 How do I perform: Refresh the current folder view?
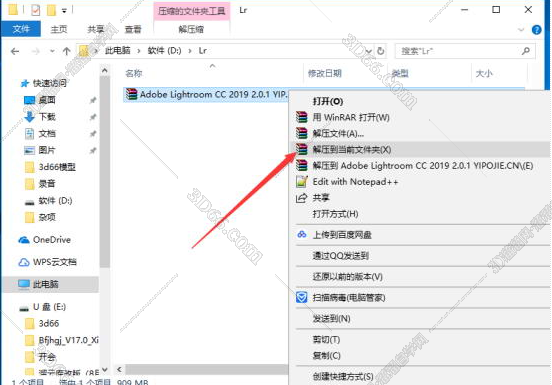click(x=381, y=51)
